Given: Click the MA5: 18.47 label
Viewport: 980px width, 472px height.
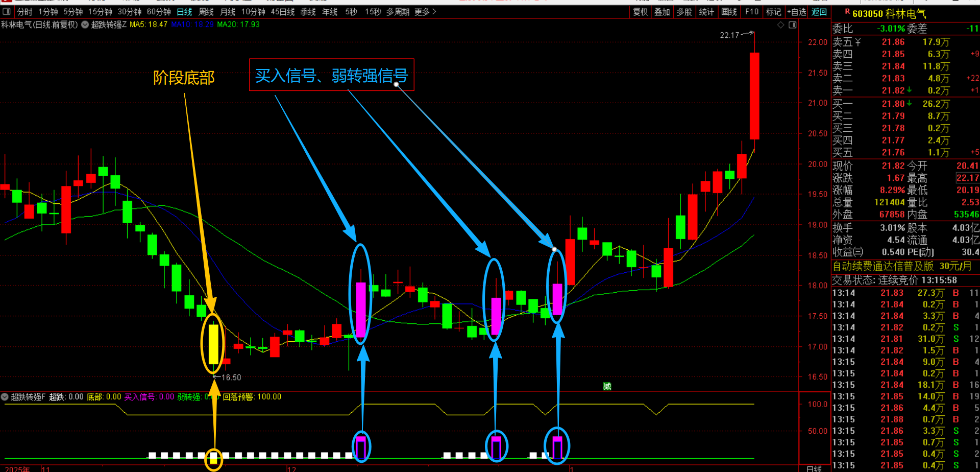Looking at the screenshot, I should [149, 25].
